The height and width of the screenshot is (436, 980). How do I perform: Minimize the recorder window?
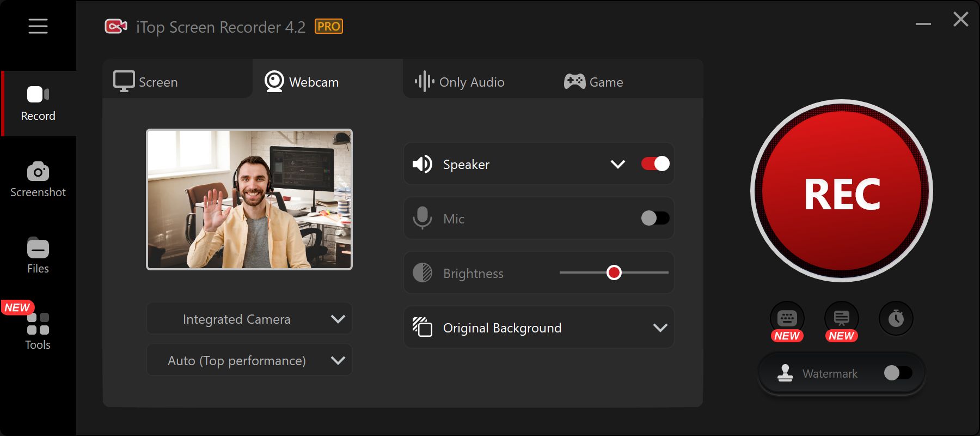[923, 24]
